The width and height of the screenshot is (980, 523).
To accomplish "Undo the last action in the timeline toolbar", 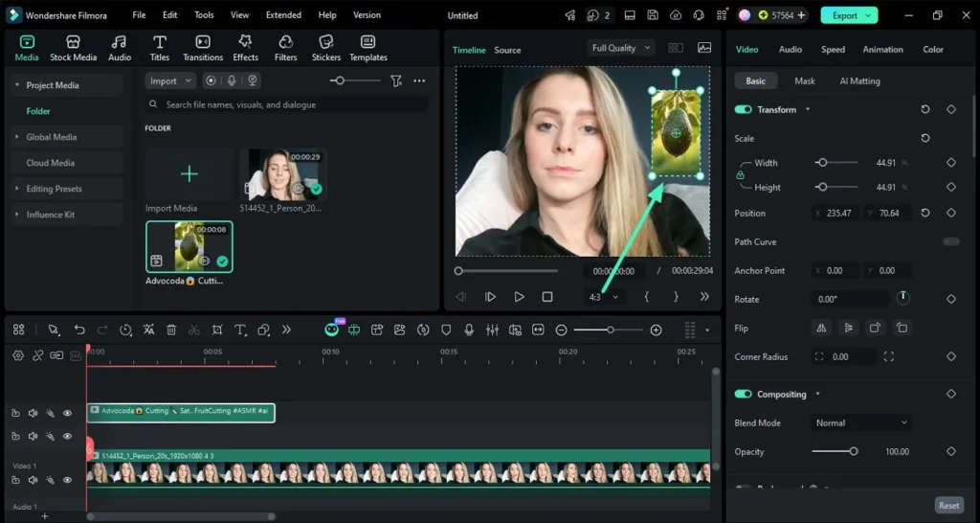I will click(x=79, y=330).
